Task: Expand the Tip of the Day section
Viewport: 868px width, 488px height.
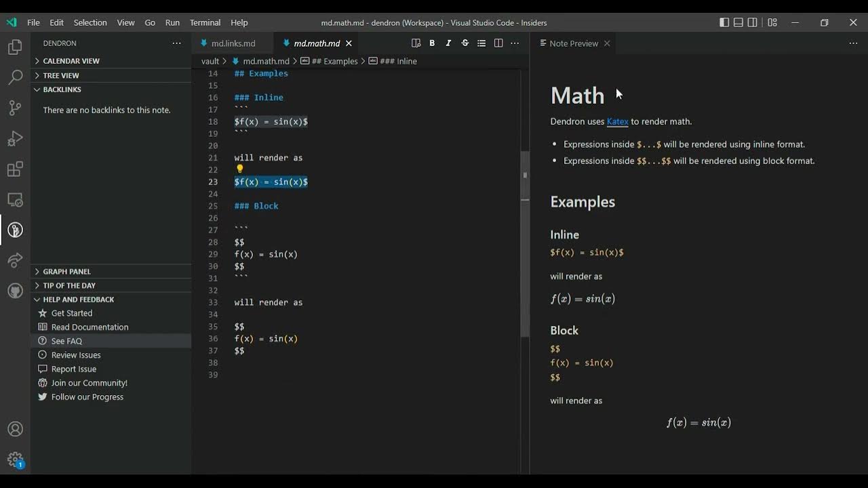Action: [111, 285]
